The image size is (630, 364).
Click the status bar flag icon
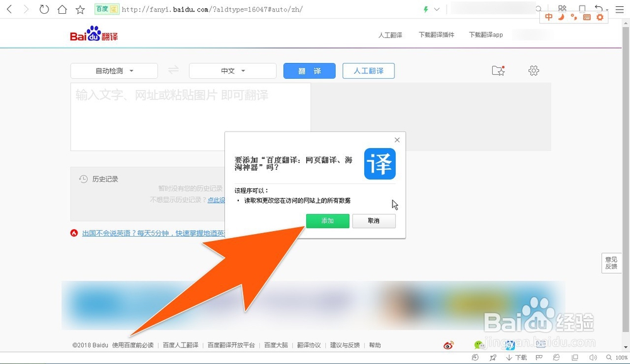[539, 358]
